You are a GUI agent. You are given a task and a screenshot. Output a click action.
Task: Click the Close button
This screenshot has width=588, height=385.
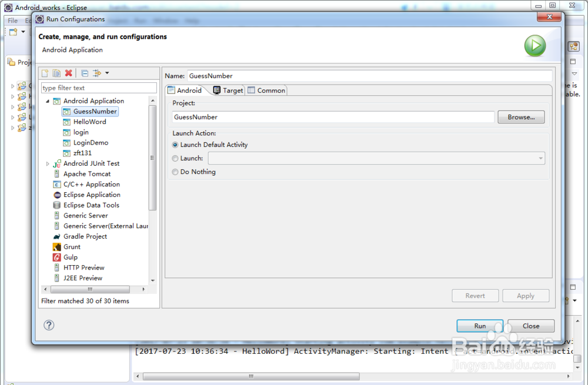point(531,326)
